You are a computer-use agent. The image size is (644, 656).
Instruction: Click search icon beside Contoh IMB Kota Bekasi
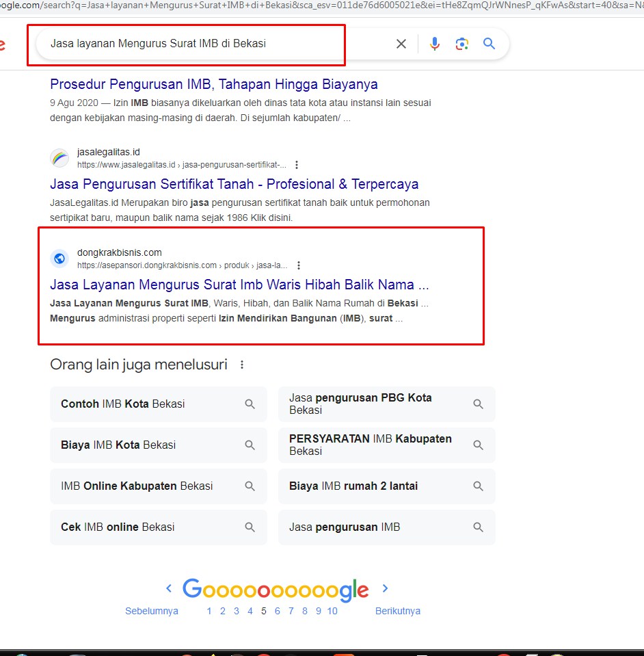coord(250,404)
